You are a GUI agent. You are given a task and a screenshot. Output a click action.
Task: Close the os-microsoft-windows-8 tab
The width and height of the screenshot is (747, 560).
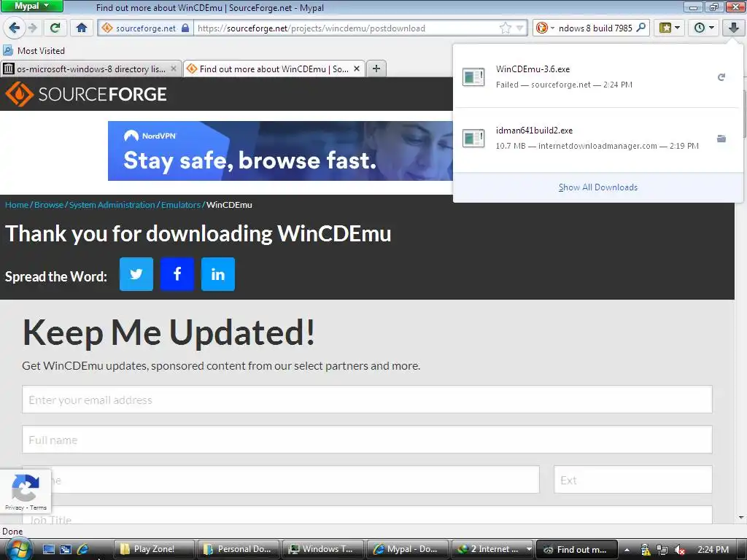coord(174,69)
